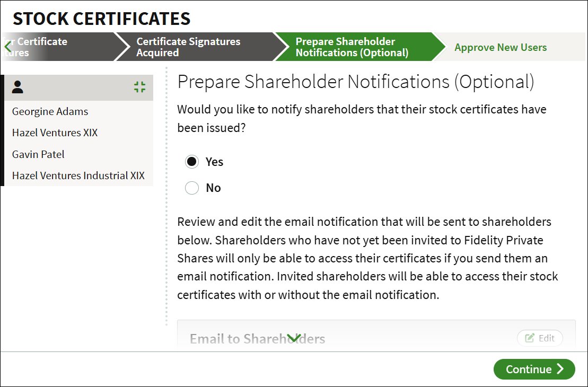This screenshot has height=387, width=588.
Task: Select Hazel Ventures Industrial XIX
Action: point(78,175)
